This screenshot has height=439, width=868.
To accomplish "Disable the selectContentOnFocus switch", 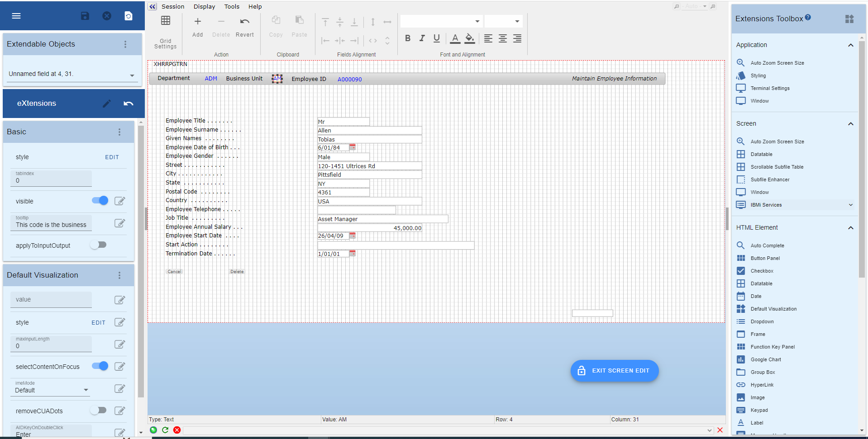I will 100,366.
